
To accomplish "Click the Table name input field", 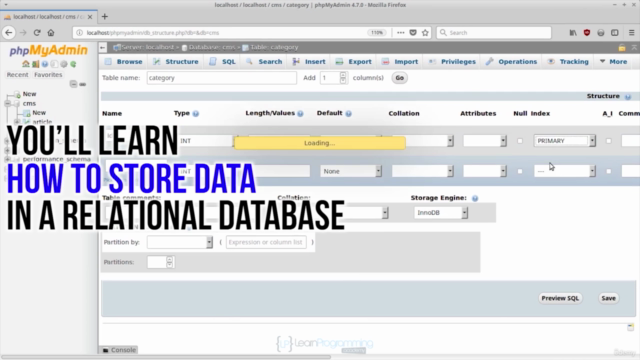I will (222, 78).
